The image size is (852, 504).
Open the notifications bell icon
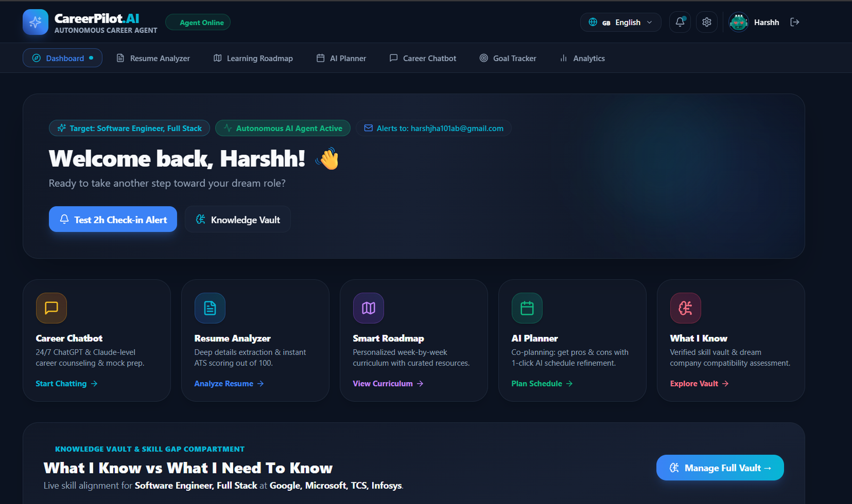click(x=680, y=22)
